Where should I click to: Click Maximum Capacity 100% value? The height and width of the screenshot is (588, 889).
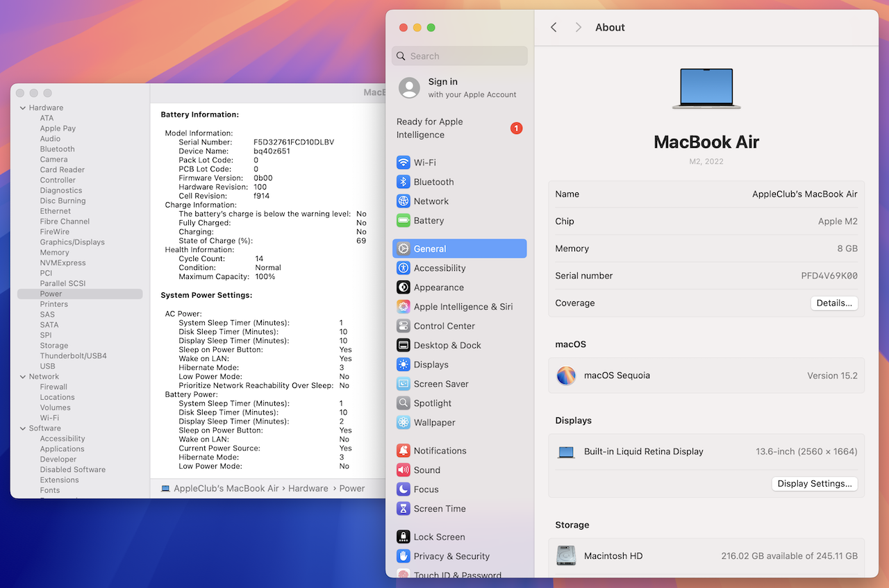tap(265, 277)
